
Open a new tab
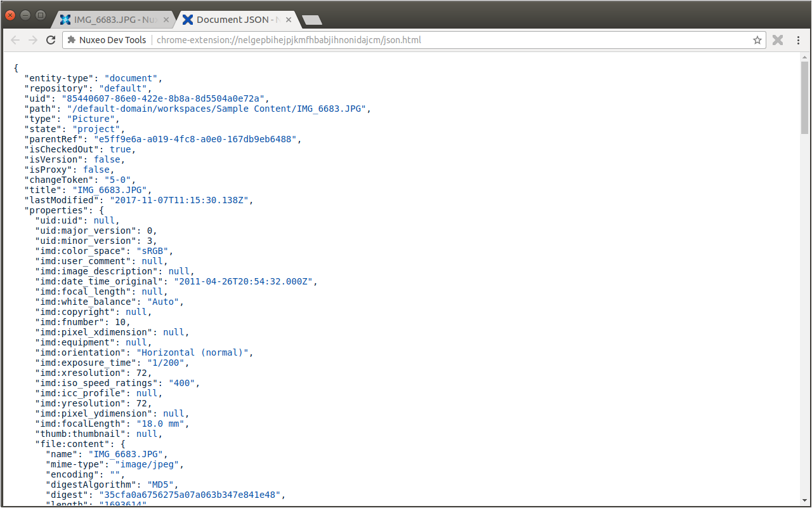(312, 20)
